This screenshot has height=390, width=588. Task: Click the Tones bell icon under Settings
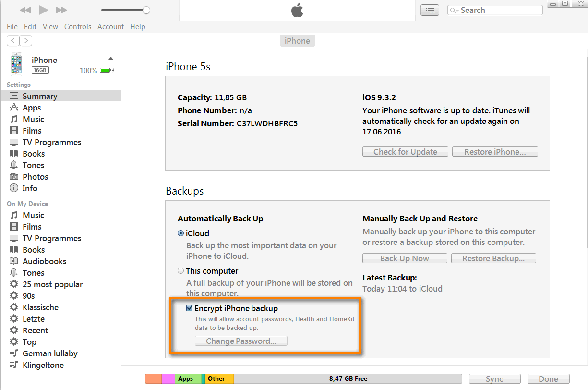coord(14,165)
